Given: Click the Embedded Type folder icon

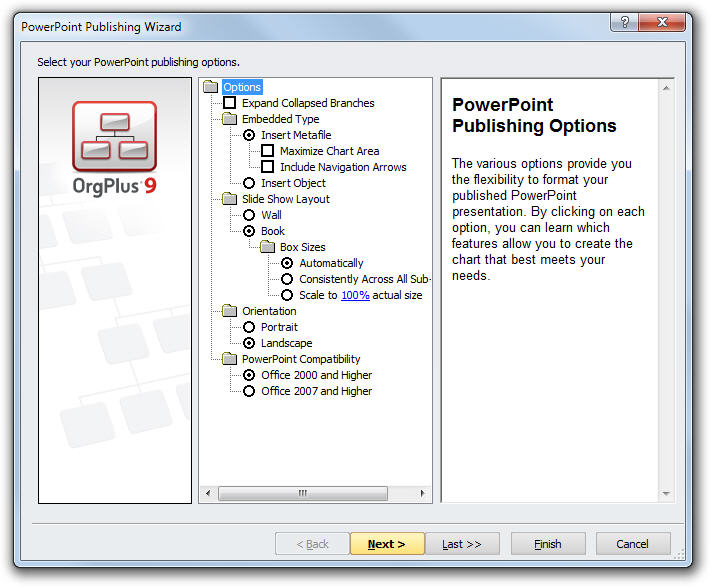Looking at the screenshot, I should click(230, 119).
